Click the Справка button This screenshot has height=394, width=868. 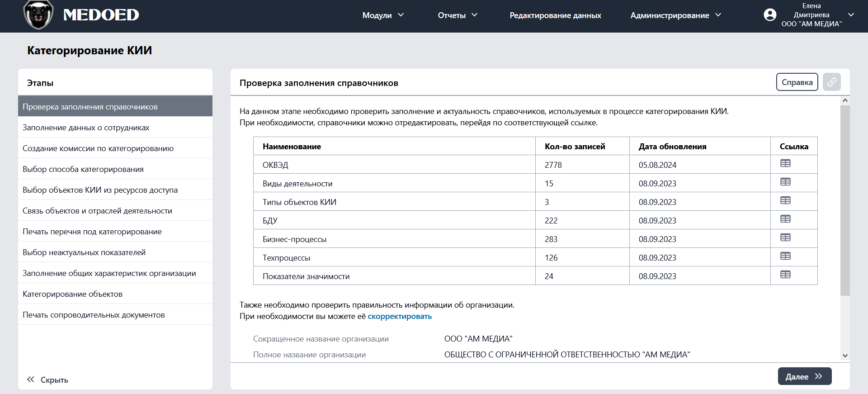click(x=797, y=82)
